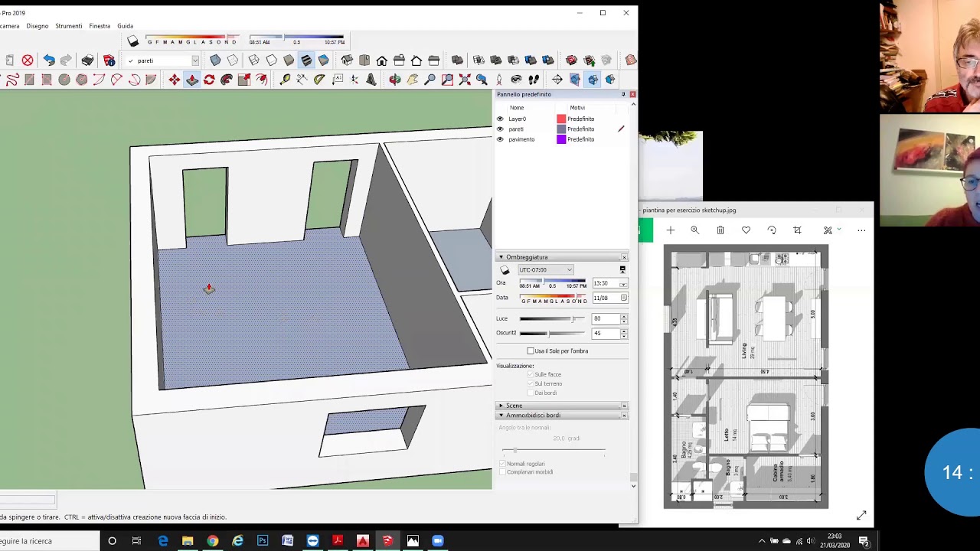Select the Offset tool
980x551 pixels.
pyautogui.click(x=262, y=80)
